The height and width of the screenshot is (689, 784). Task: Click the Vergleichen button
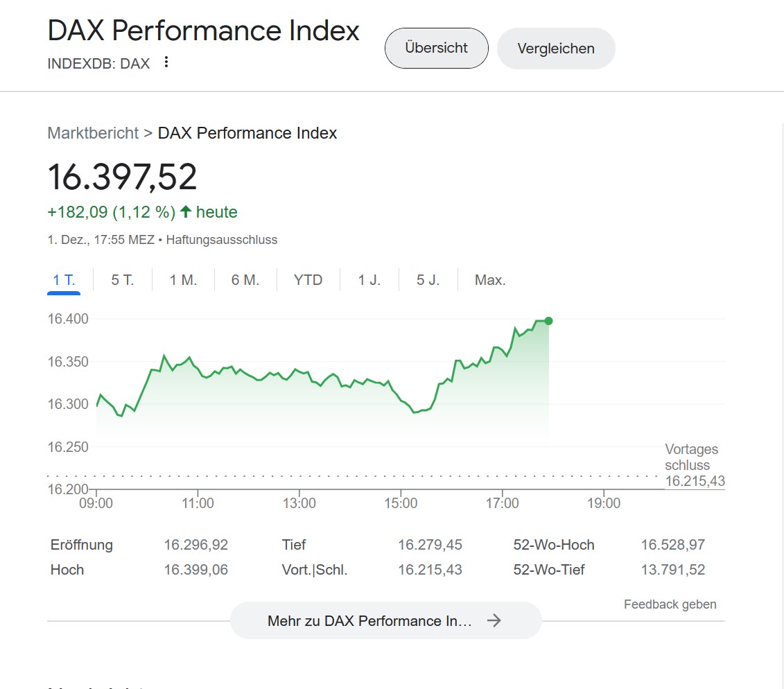[555, 49]
